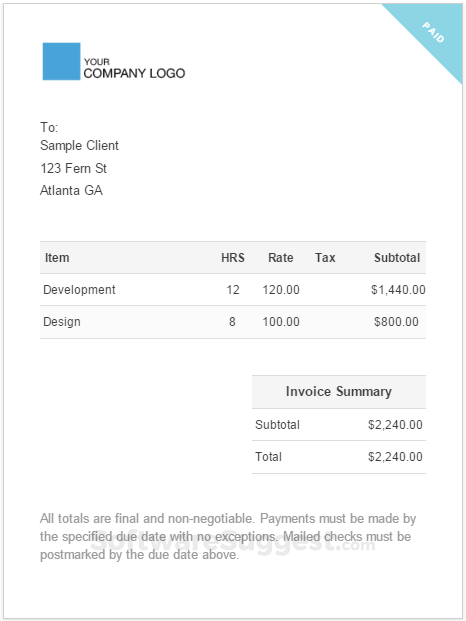This screenshot has width=466, height=621.
Task: Click the Subtotal column header
Action: 397,258
